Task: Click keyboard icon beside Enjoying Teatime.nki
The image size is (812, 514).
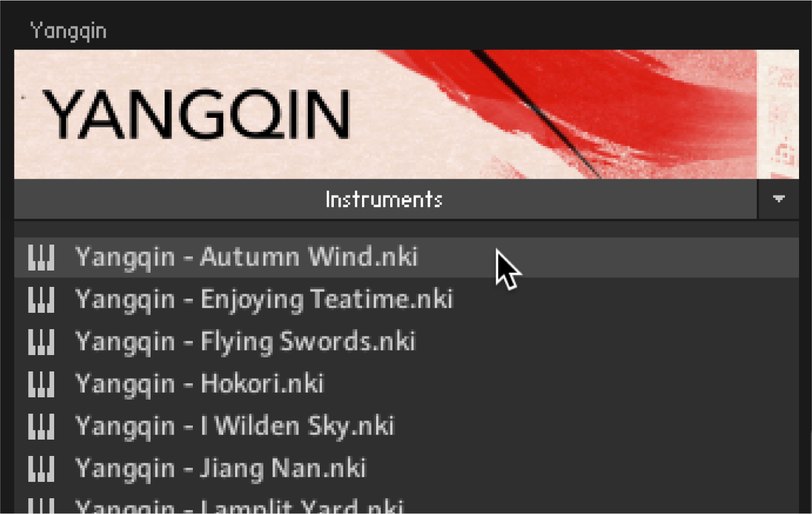Action: (x=41, y=300)
